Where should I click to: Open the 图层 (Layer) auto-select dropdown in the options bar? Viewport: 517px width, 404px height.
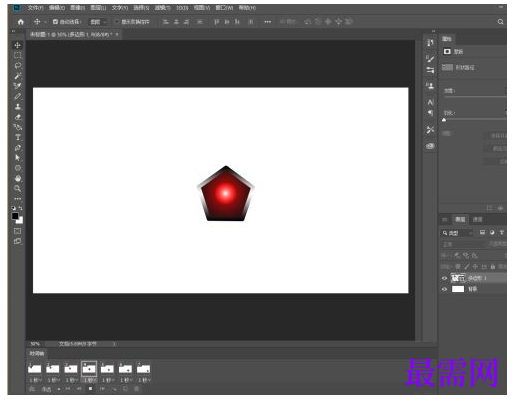[98, 22]
